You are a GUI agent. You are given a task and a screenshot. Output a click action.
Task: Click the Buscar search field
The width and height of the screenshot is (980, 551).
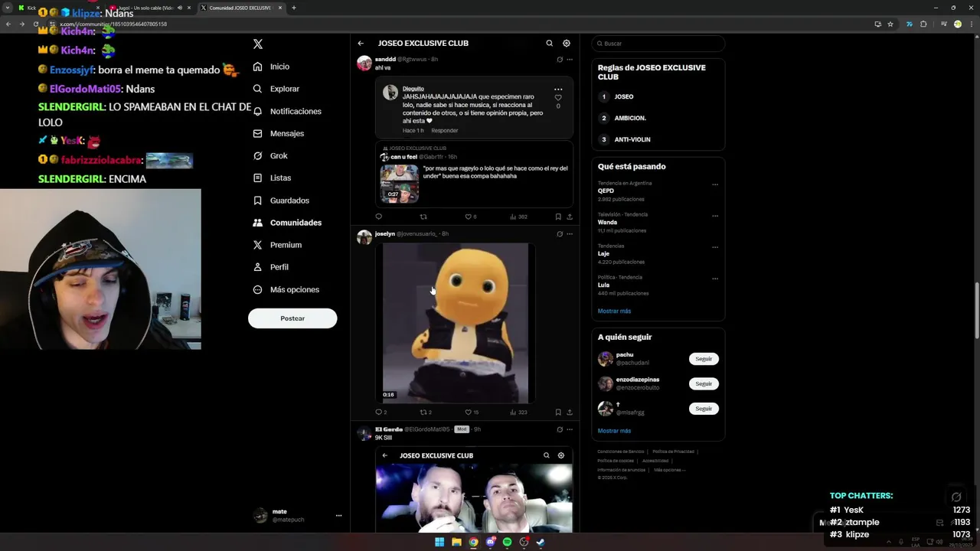pyautogui.click(x=658, y=44)
